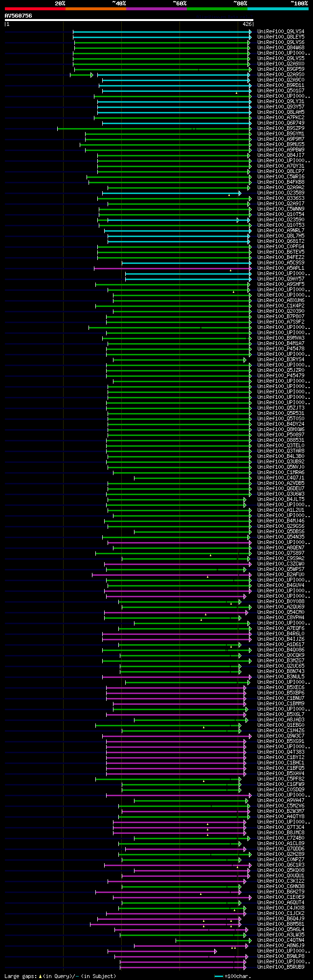313x980 pixels.
Task: Click label UniRef100_C1BNU7
Action: [281, 698]
